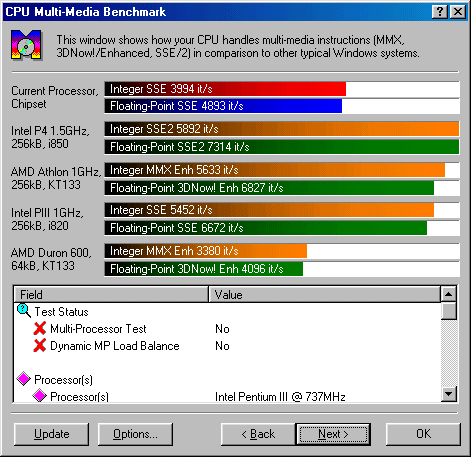This screenshot has width=471, height=457.
Task: Open the Options... dialog
Action: (135, 434)
